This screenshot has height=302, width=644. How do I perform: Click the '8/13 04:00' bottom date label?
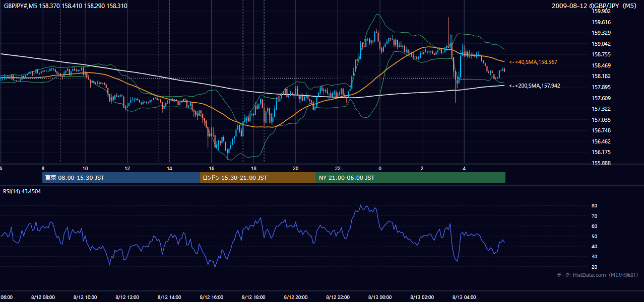pyautogui.click(x=464, y=297)
